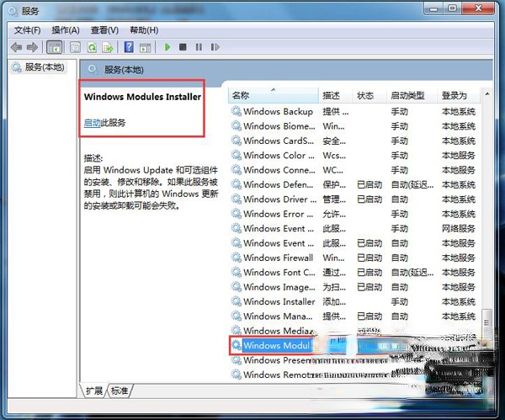Sort by the 名称 column header
The image size is (505, 420).
click(x=273, y=95)
